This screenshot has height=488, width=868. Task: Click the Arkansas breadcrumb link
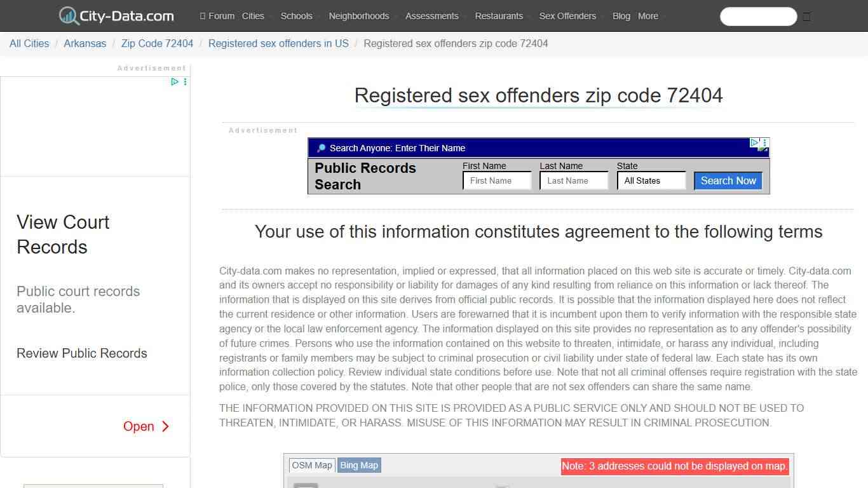(x=85, y=43)
